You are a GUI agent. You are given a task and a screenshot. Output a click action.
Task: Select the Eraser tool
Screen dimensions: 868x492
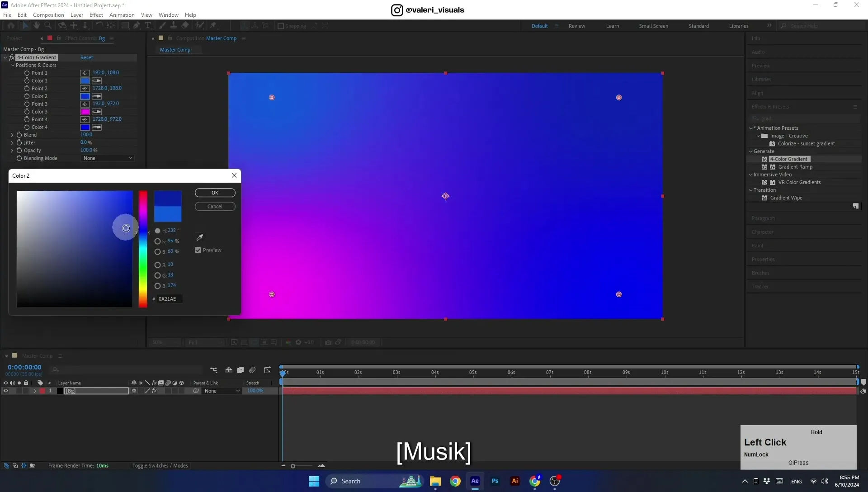185,26
